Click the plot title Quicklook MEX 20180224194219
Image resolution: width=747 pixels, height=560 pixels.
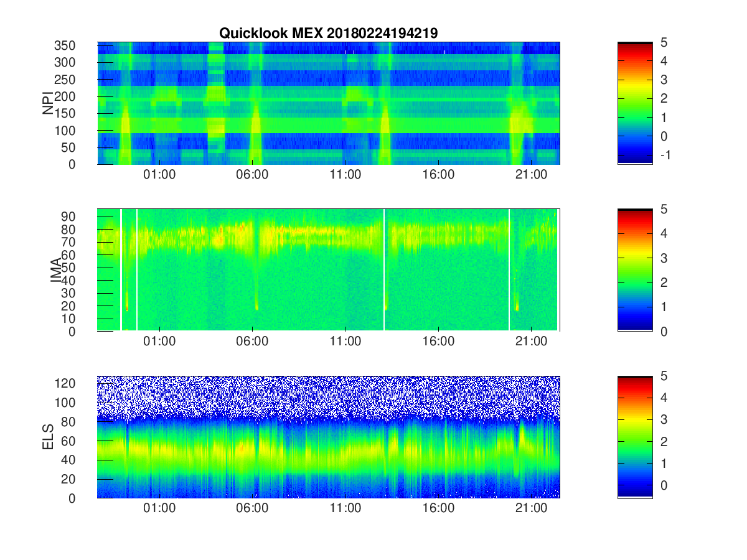tap(328, 34)
